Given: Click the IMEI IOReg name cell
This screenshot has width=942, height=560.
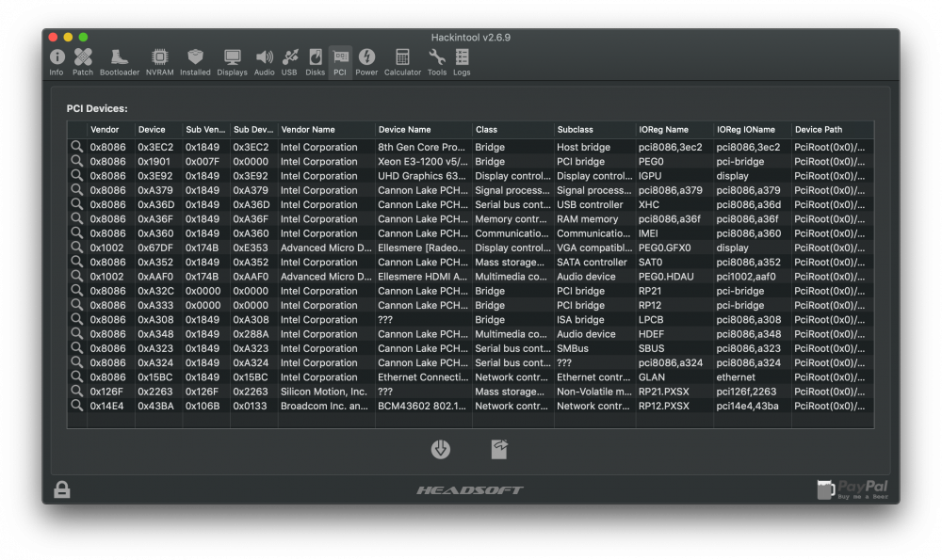Looking at the screenshot, I should point(648,233).
